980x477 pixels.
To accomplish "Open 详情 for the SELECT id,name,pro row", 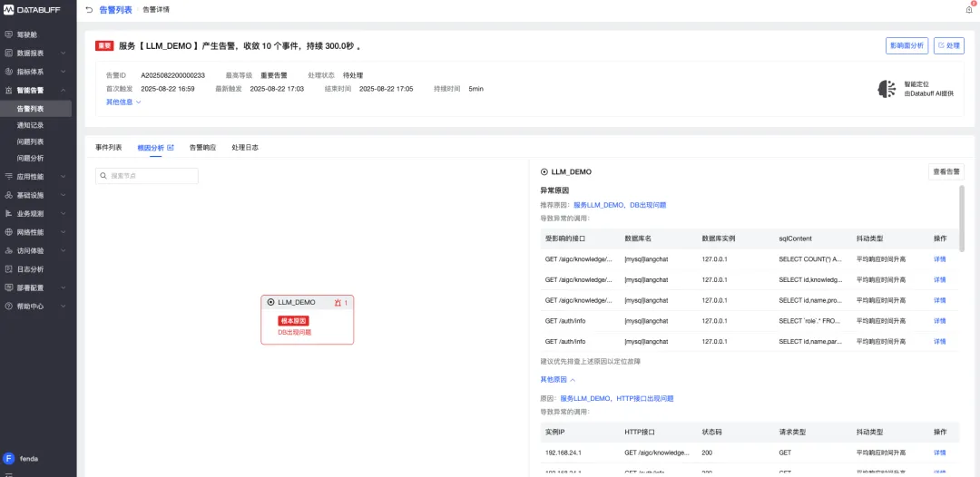I will (939, 300).
